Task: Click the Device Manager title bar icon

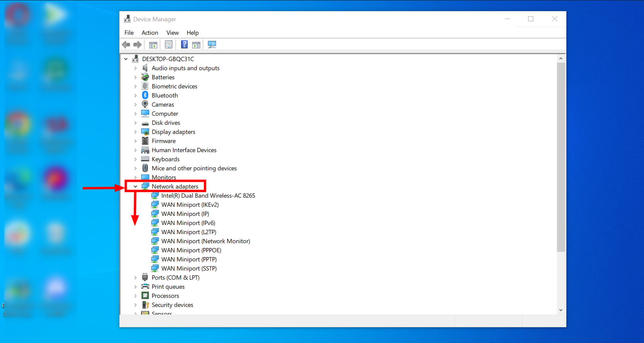Action: [127, 19]
